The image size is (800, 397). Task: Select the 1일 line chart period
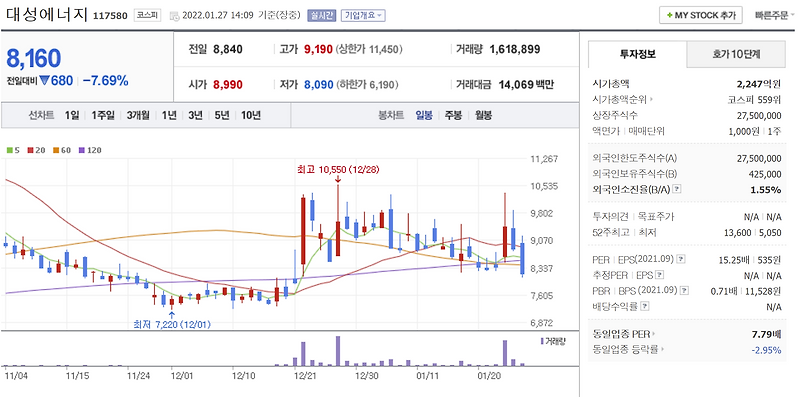click(72, 115)
